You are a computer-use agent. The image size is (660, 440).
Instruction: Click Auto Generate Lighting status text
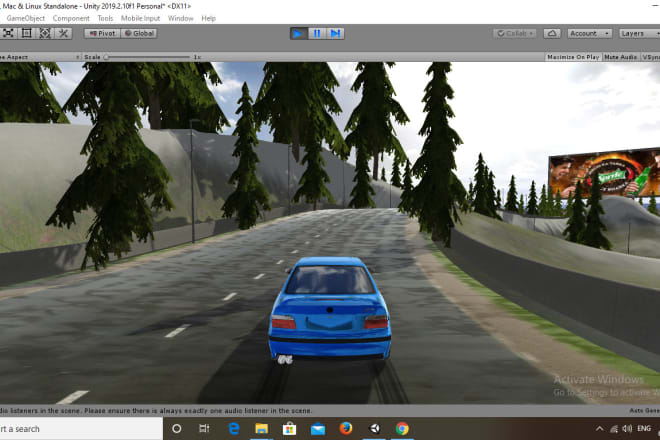[x=644, y=411]
